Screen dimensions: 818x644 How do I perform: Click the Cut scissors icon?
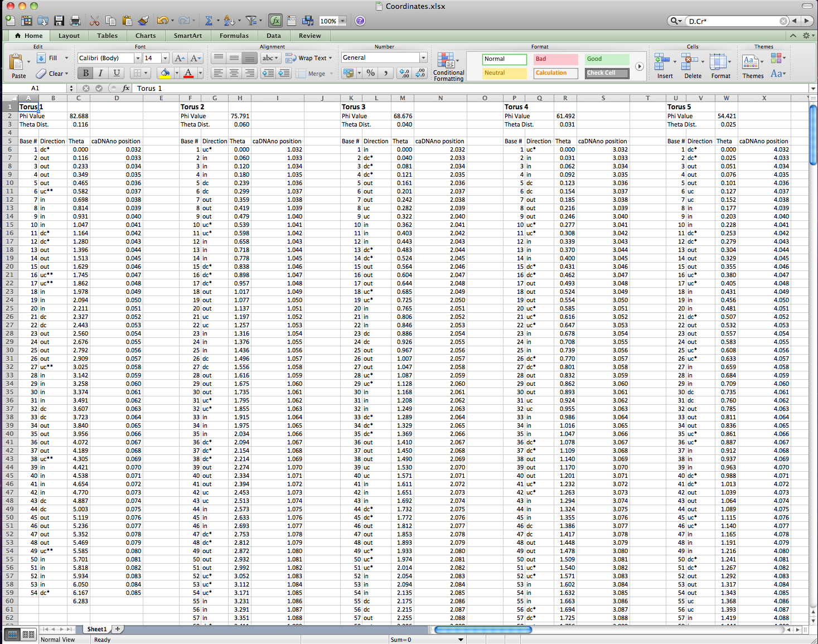click(x=94, y=21)
